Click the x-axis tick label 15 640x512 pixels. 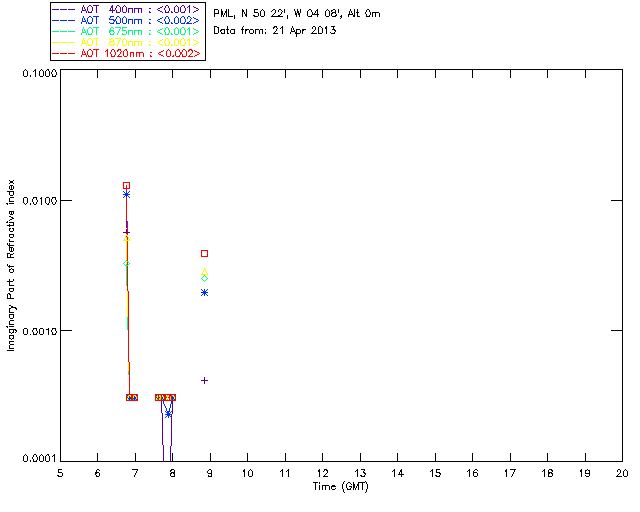pos(435,473)
